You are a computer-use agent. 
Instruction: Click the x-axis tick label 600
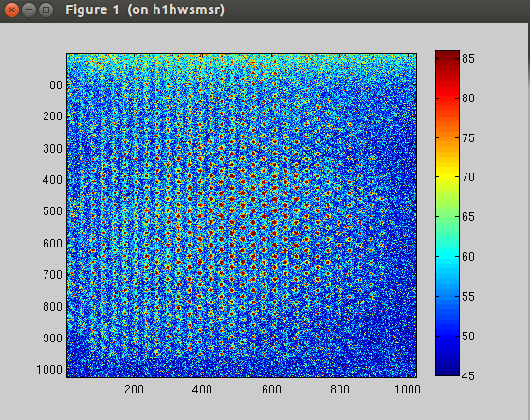click(x=271, y=390)
